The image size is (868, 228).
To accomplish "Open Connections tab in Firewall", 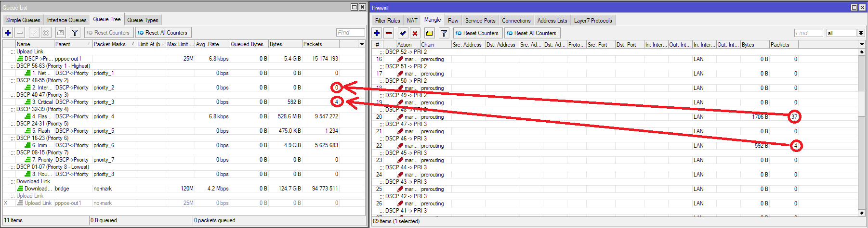I will pos(516,20).
